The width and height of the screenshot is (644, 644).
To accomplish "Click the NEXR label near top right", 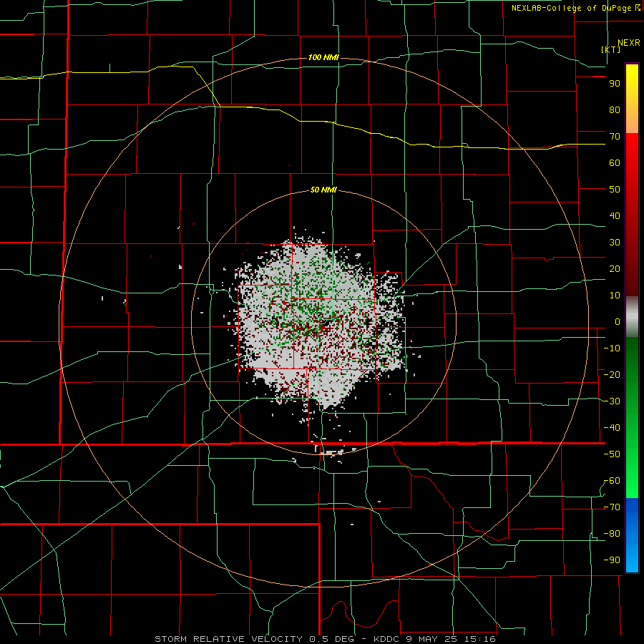I will point(629,43).
